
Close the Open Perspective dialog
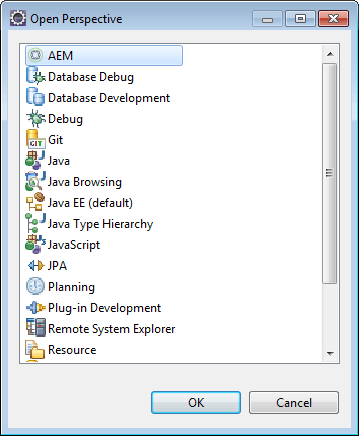(333, 19)
